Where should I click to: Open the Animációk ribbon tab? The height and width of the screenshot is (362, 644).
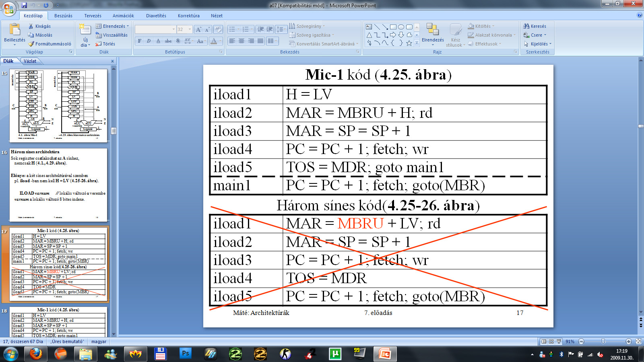pos(123,16)
